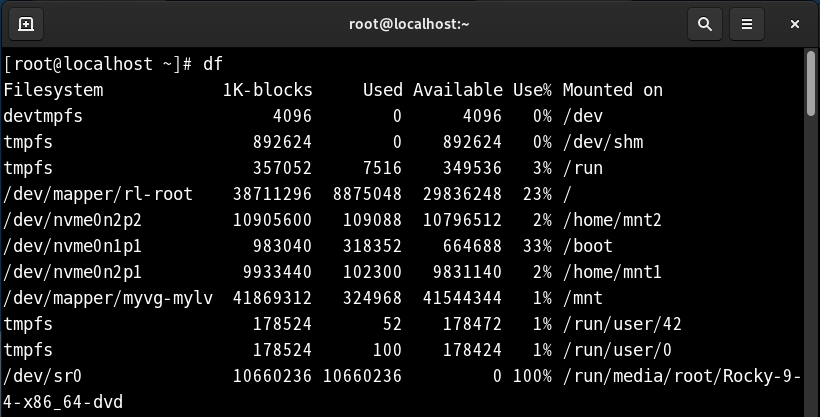This screenshot has height=417, width=820.
Task: Click the 4-x86_64-dvd wrapped line
Action: [x=63, y=402]
